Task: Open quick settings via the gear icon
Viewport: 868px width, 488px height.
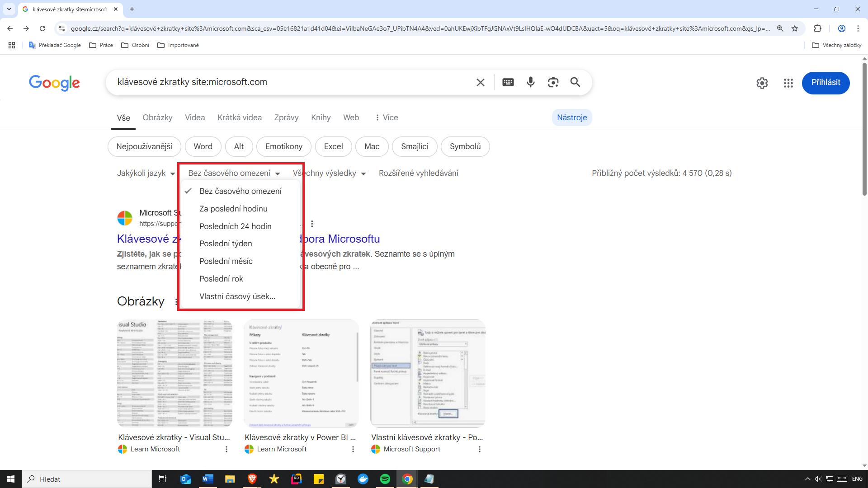Action: point(762,83)
